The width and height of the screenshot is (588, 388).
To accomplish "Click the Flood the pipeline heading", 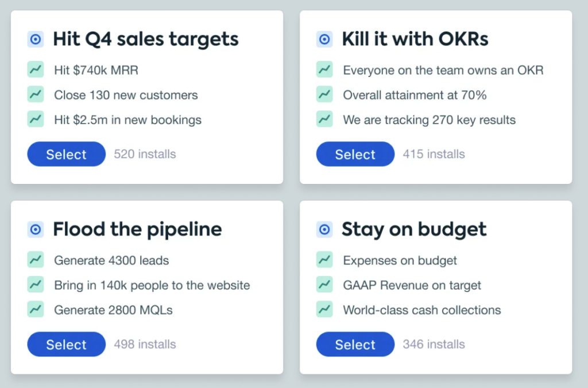I will [x=137, y=230].
